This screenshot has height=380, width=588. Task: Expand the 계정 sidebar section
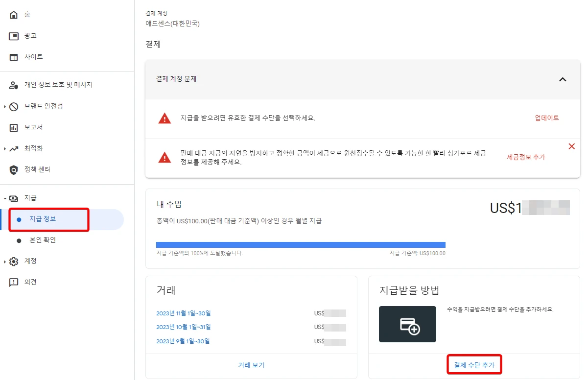coord(5,261)
